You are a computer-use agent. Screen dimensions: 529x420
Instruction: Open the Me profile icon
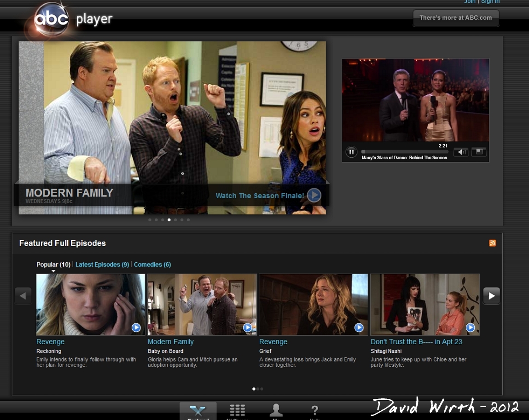click(x=276, y=411)
